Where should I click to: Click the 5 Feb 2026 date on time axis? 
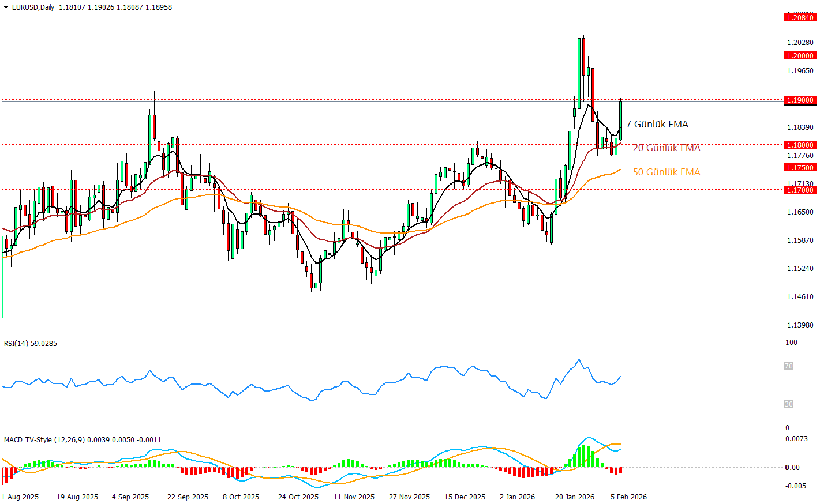pos(628,497)
